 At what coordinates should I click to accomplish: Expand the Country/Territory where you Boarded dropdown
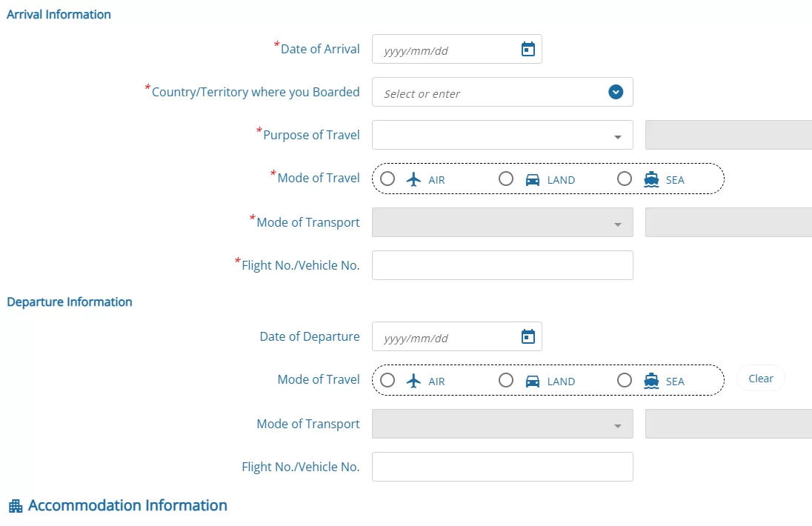(x=616, y=92)
